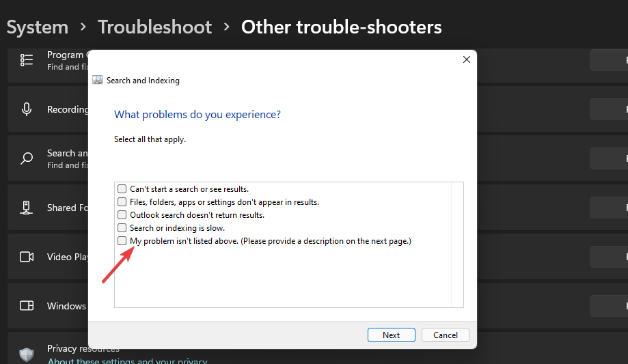The image size is (628, 364).
Task: Navigate to Troubleshoot breadcrumb
Action: 155,27
